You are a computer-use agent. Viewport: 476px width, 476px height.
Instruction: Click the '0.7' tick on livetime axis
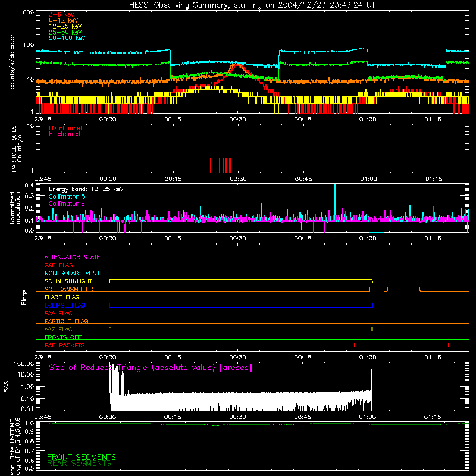[x=29, y=451]
